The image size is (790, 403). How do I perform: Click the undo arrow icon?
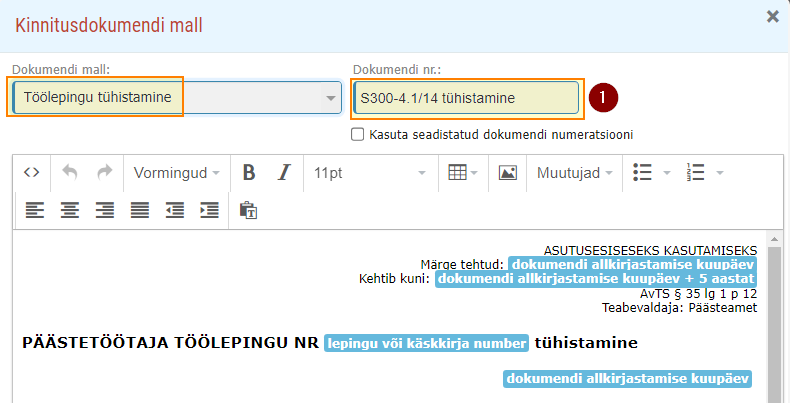pos(70,173)
